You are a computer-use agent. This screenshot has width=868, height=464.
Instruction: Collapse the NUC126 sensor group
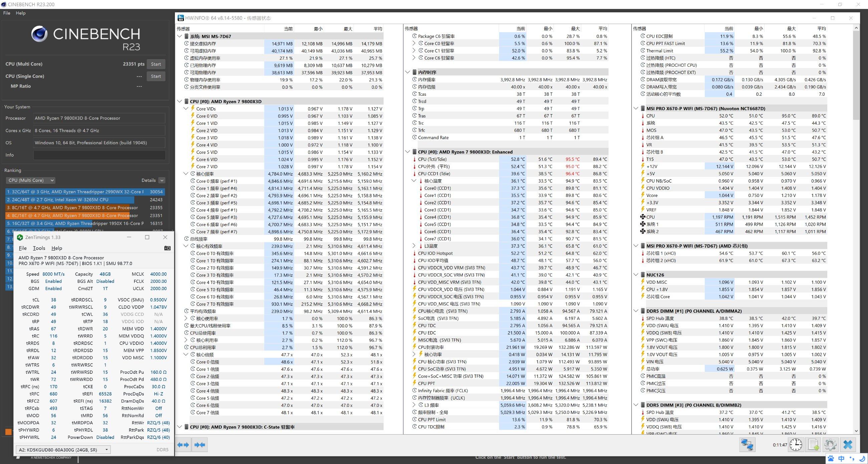pos(636,275)
